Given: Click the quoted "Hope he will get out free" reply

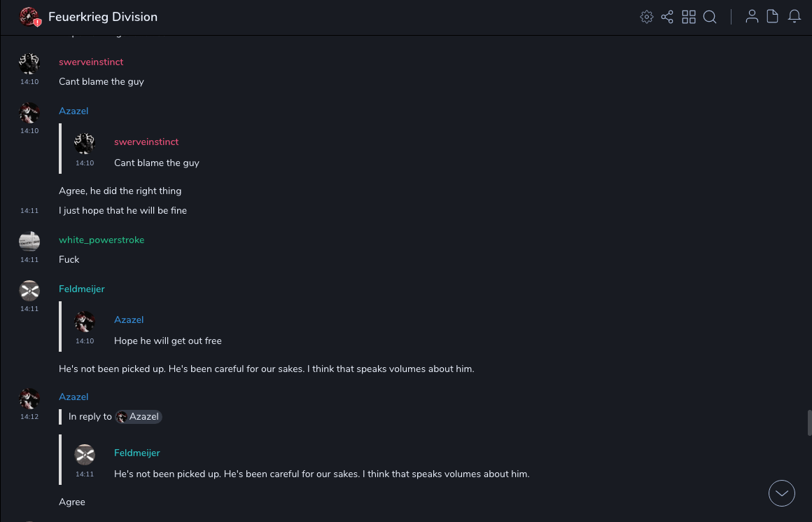Looking at the screenshot, I should 168,341.
